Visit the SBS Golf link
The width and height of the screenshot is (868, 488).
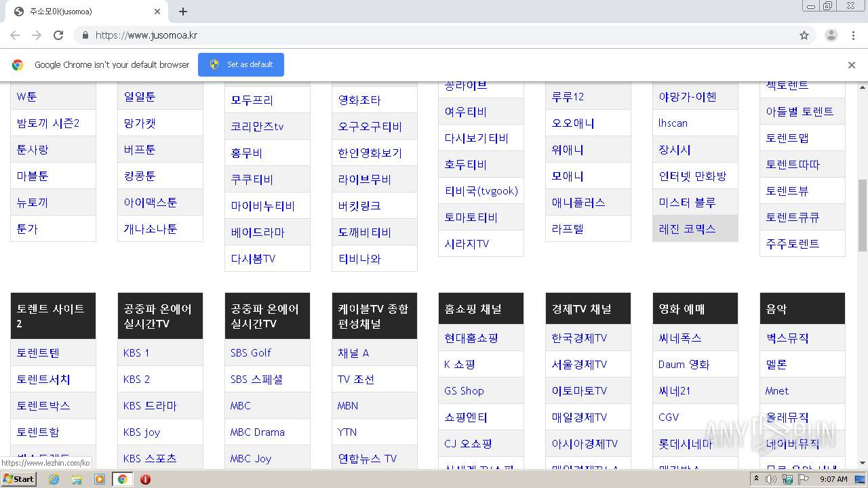251,352
